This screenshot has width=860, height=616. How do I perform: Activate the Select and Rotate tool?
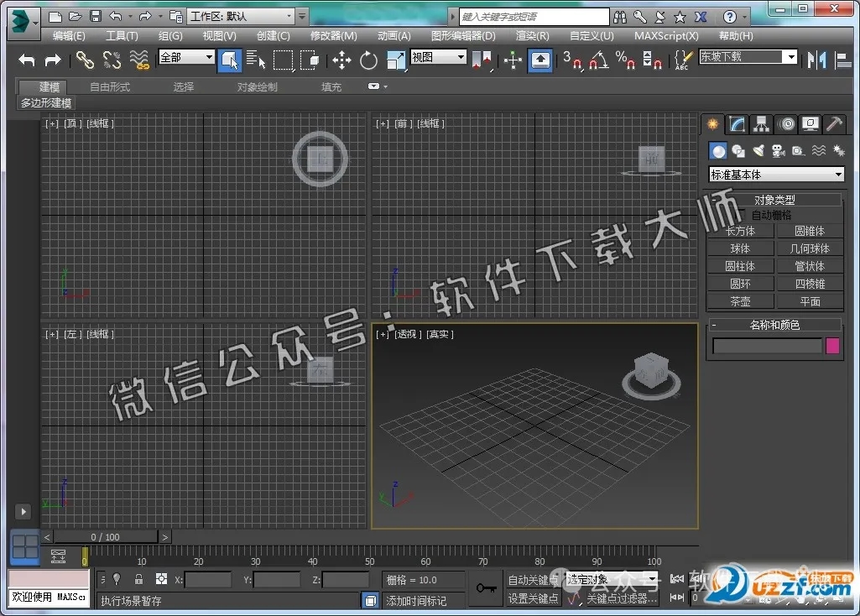coord(368,61)
